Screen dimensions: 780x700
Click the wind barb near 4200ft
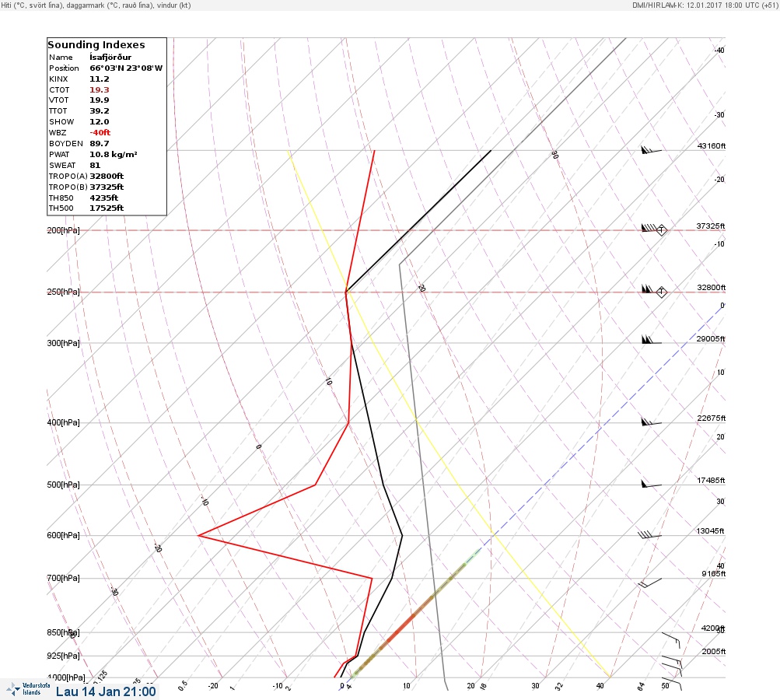point(671,640)
